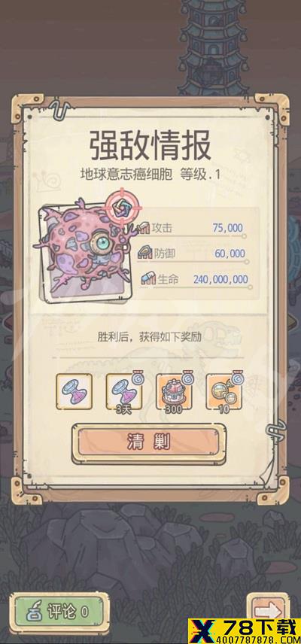Open the 评论 comments button
The image size is (301, 644).
(x=59, y=612)
